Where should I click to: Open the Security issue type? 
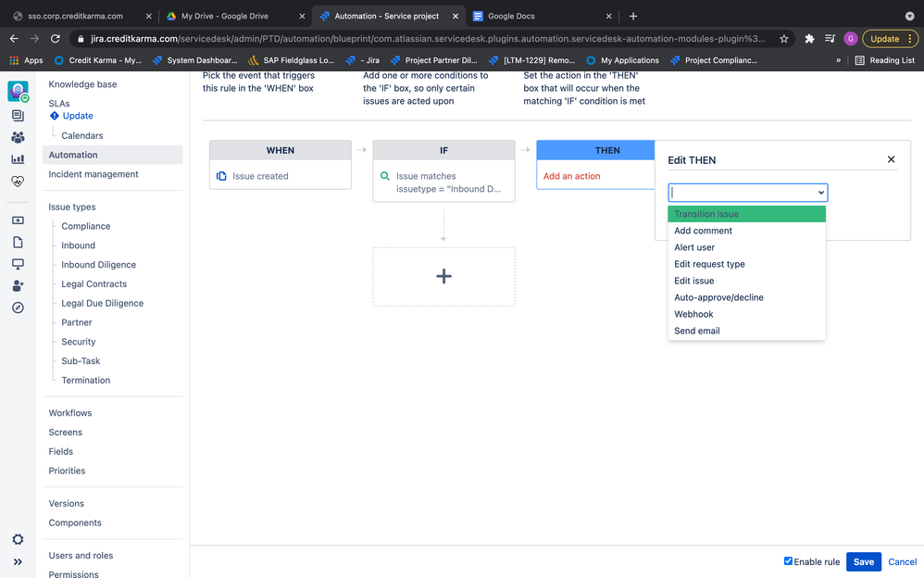pyautogui.click(x=79, y=342)
